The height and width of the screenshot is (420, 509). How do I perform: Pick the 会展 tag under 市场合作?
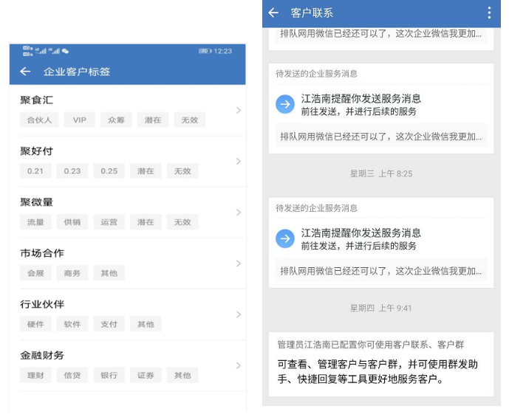[35, 273]
